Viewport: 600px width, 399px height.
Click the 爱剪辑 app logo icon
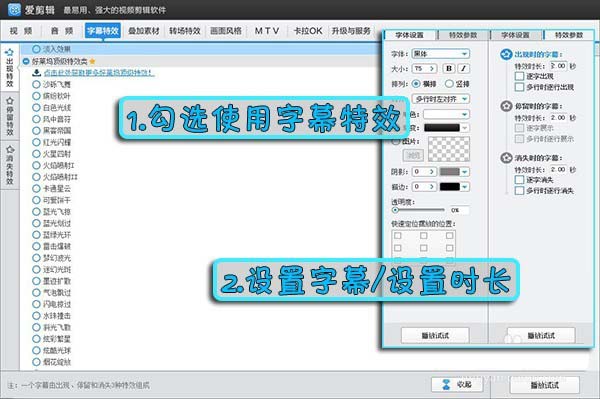(14, 9)
